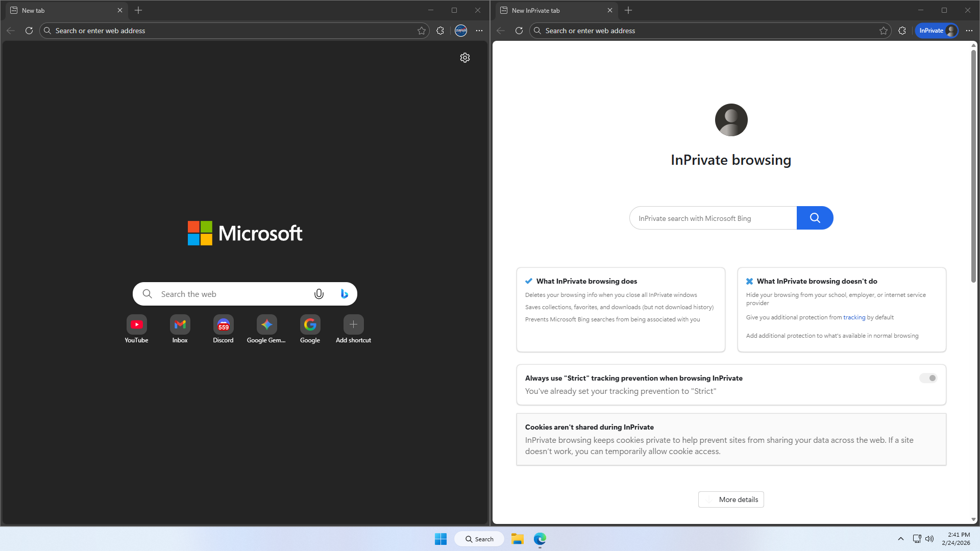Click the Bing icon in web search box
The height and width of the screenshot is (551, 980).
[x=344, y=294]
